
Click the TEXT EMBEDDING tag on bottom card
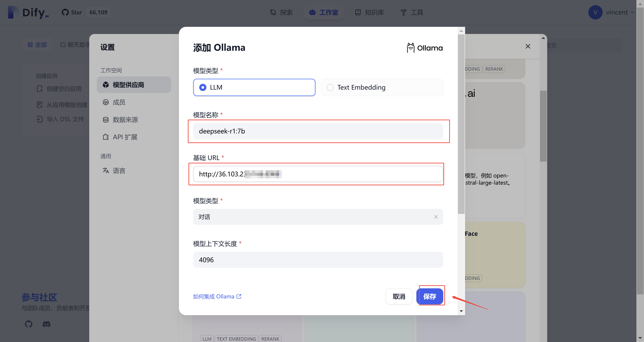tap(236, 338)
